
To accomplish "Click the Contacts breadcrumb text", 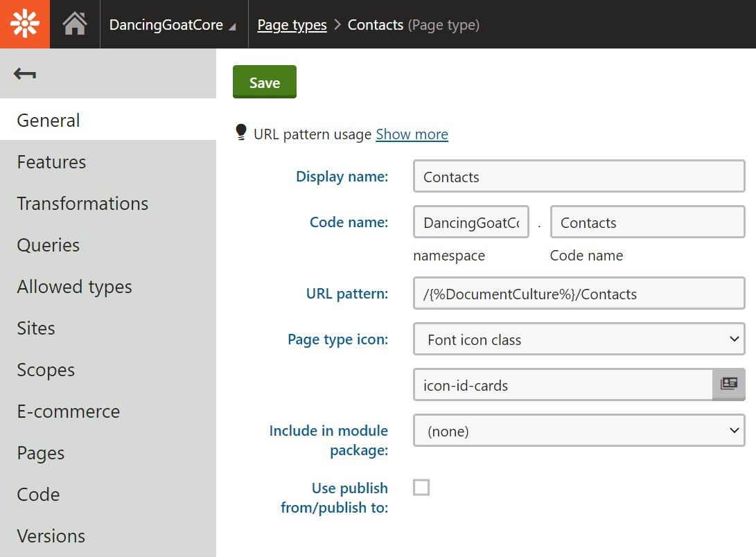I will (375, 24).
